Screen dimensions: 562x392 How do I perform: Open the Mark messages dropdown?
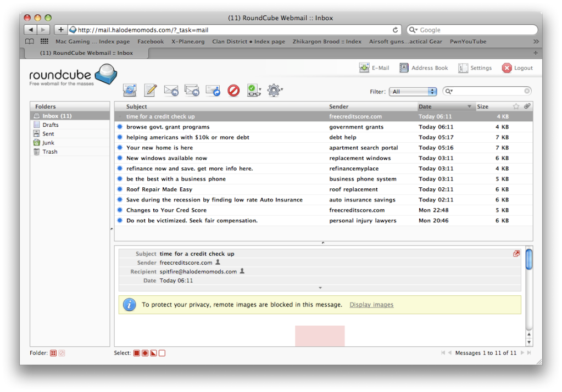point(254,90)
